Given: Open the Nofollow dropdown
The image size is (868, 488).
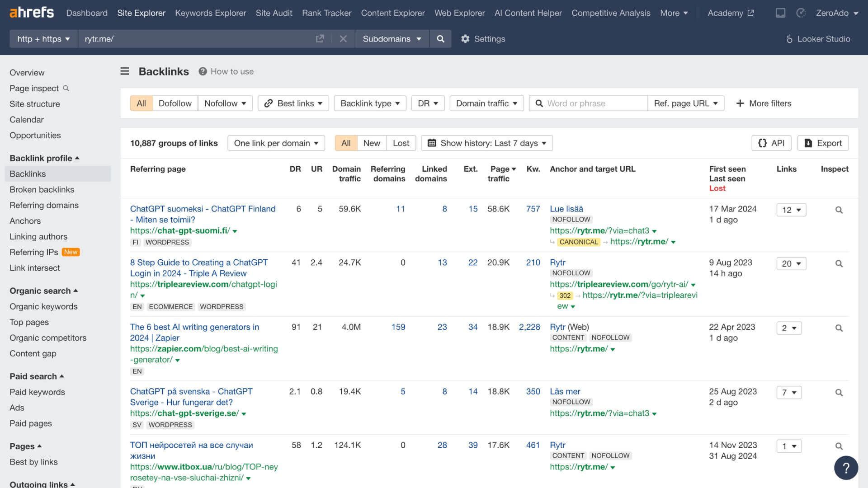Looking at the screenshot, I should [x=225, y=103].
